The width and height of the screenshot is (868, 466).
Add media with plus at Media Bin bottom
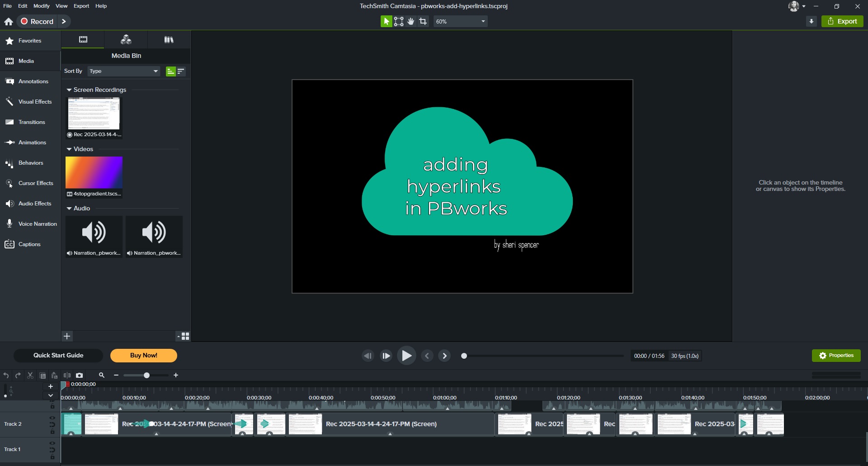point(67,336)
